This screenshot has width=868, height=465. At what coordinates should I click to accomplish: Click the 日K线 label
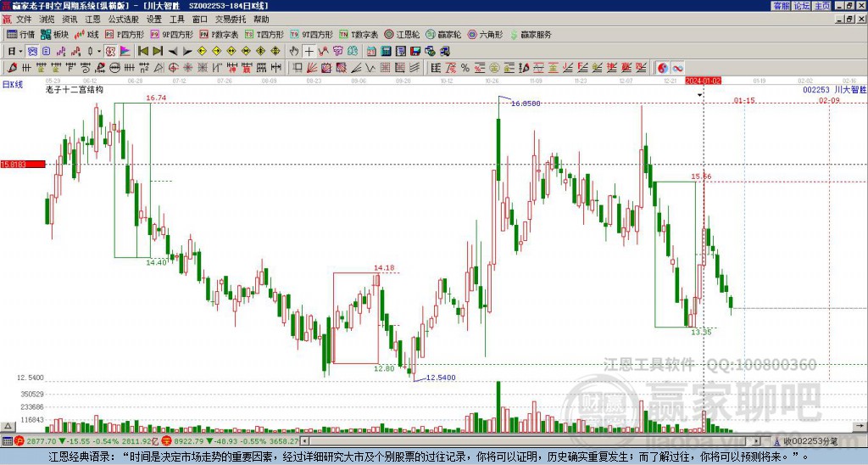tap(13, 85)
